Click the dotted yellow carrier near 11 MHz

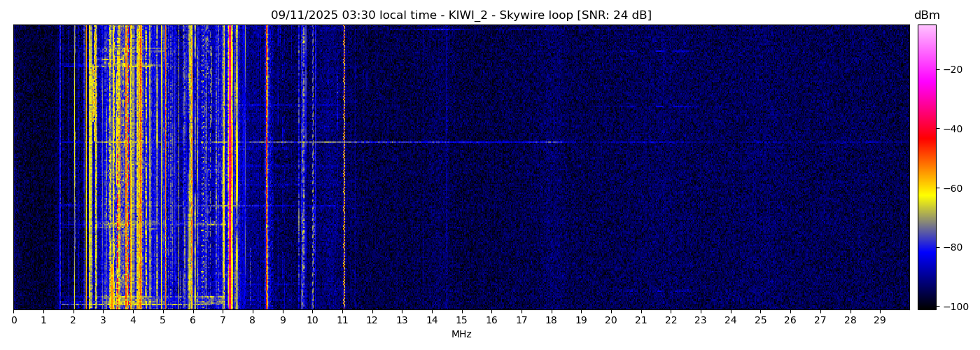point(344,168)
